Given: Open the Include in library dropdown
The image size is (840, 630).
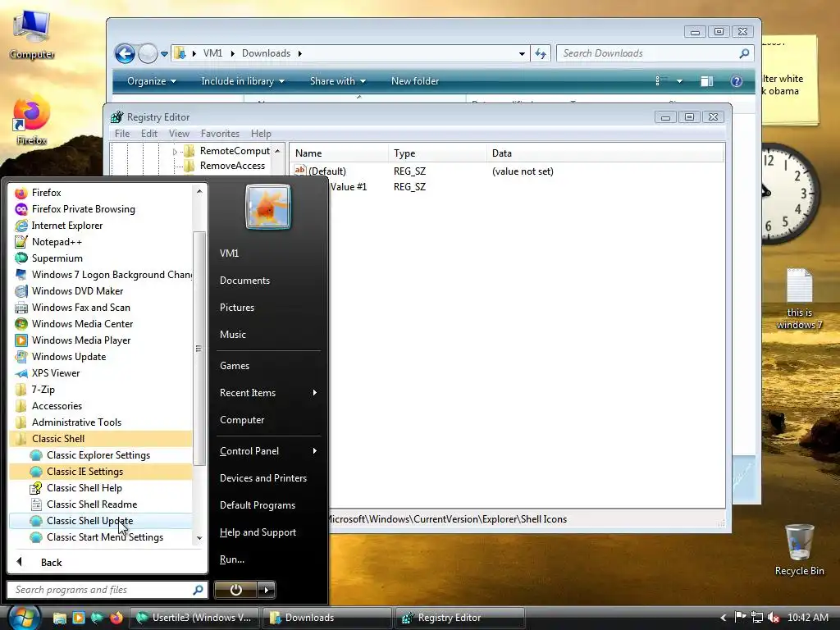Looking at the screenshot, I should click(242, 81).
